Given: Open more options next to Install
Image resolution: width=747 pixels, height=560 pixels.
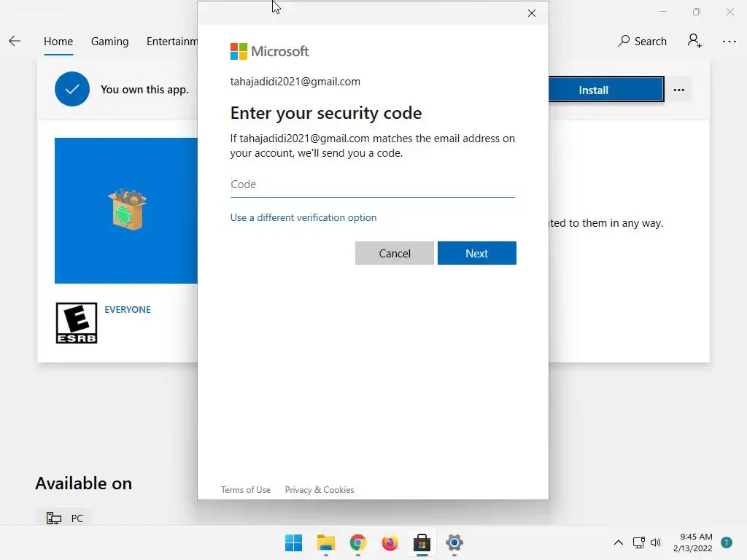Looking at the screenshot, I should click(679, 90).
